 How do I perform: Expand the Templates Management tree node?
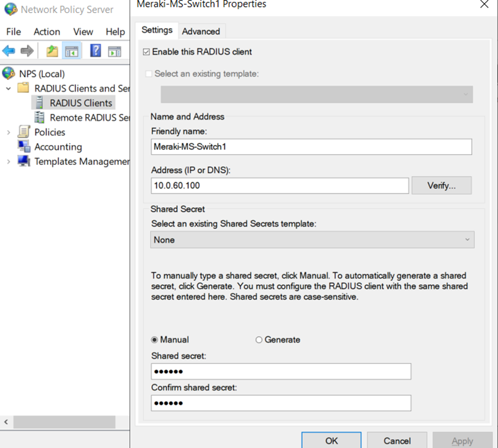coord(9,162)
